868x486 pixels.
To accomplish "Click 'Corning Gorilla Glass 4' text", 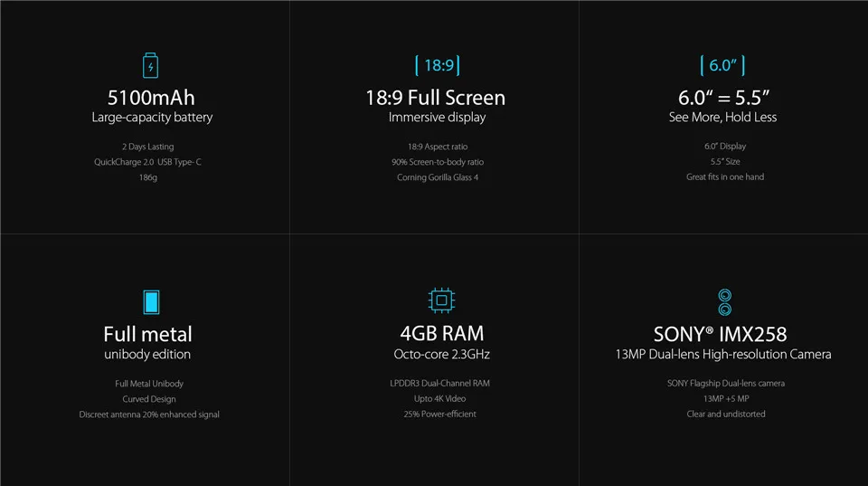I will point(438,177).
